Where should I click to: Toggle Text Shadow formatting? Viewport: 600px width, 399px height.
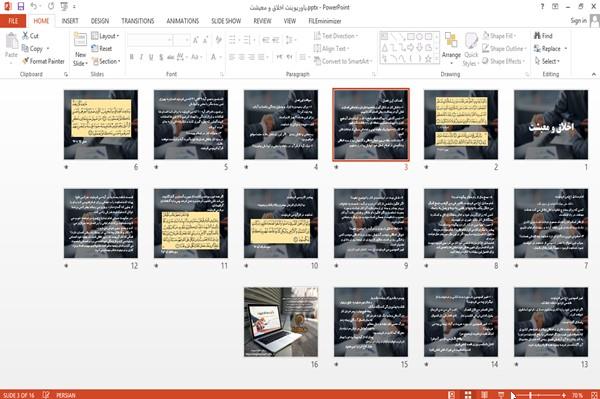click(x=161, y=57)
